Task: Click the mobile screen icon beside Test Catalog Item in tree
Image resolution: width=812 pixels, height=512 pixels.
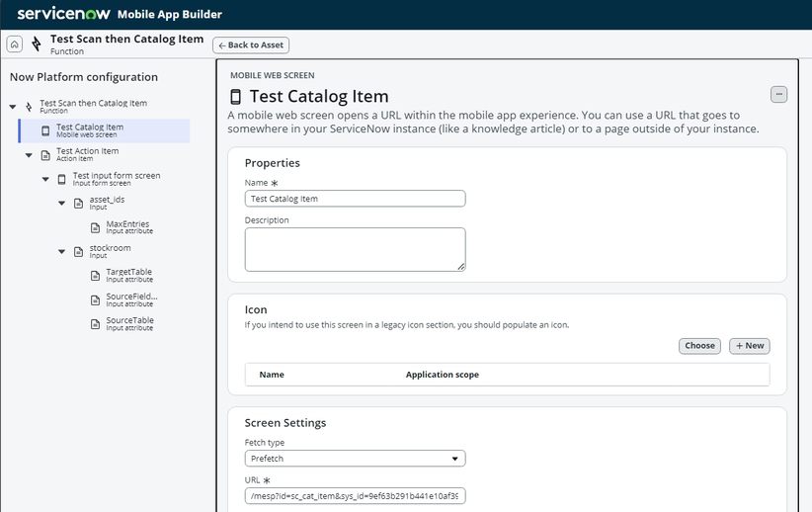Action: point(45,130)
